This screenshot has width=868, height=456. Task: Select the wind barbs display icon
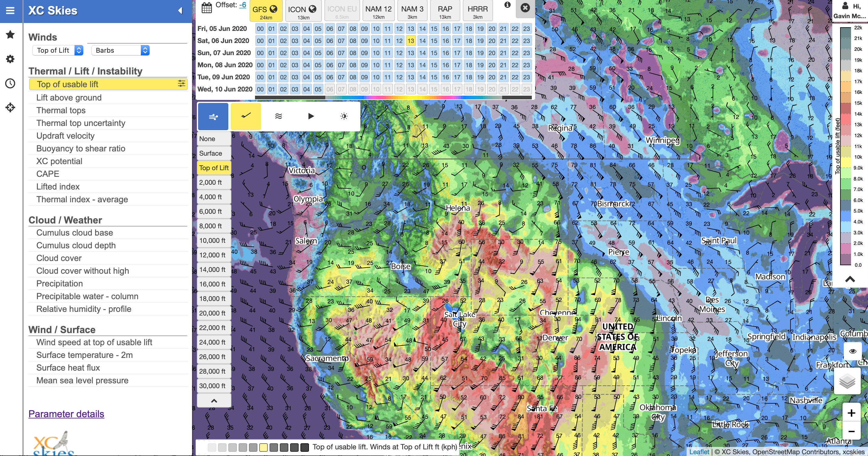(x=246, y=116)
